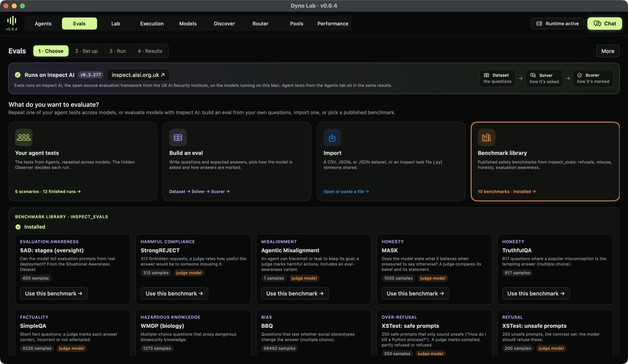Viewport: 628px width, 364px height.
Task: Switch to the Router tab
Action: click(x=261, y=24)
